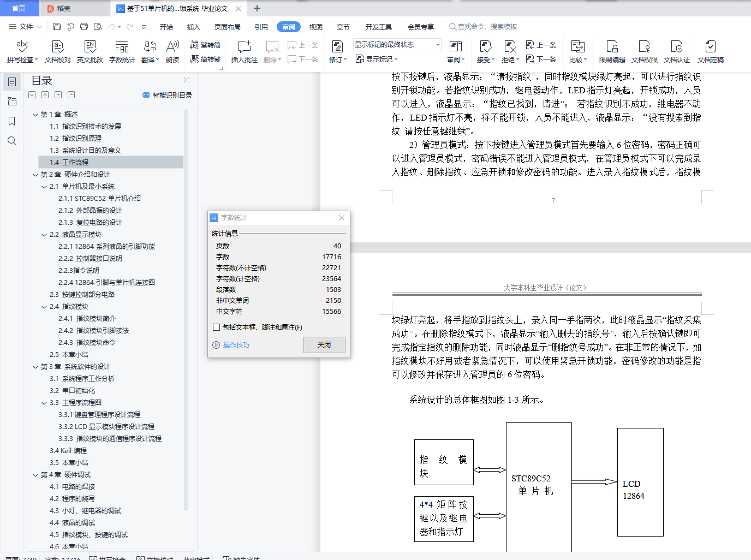Open the 拼写检查 spell check tool

pos(22,52)
